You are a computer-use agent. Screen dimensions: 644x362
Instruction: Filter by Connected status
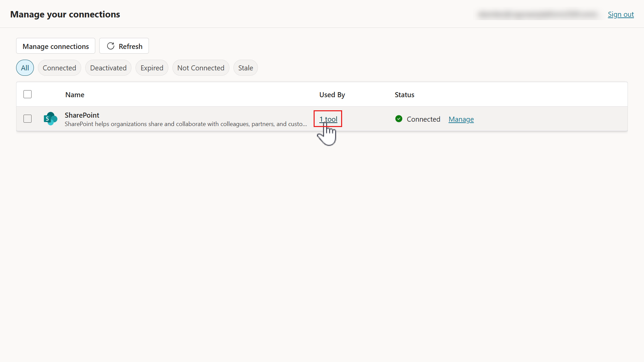[59, 68]
